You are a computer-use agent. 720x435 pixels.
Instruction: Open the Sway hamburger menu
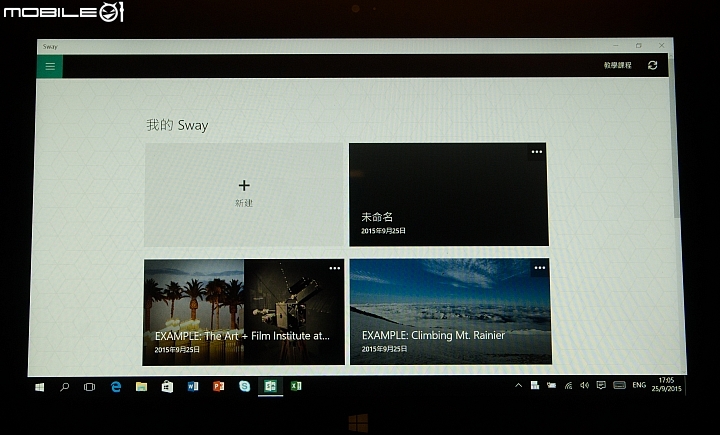[50, 67]
